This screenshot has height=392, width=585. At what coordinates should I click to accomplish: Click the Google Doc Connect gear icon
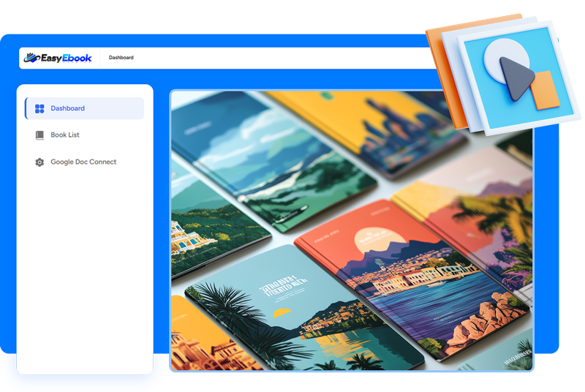click(x=39, y=162)
